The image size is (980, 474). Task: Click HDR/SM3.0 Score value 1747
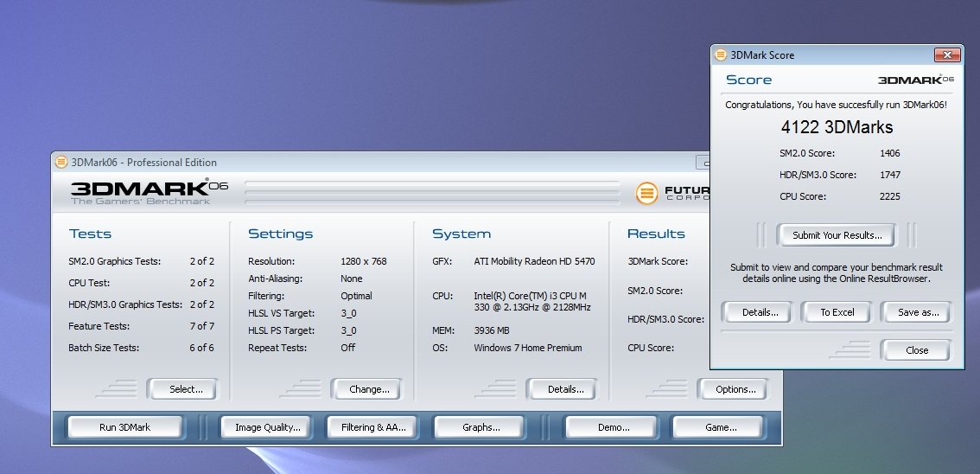coord(889,175)
